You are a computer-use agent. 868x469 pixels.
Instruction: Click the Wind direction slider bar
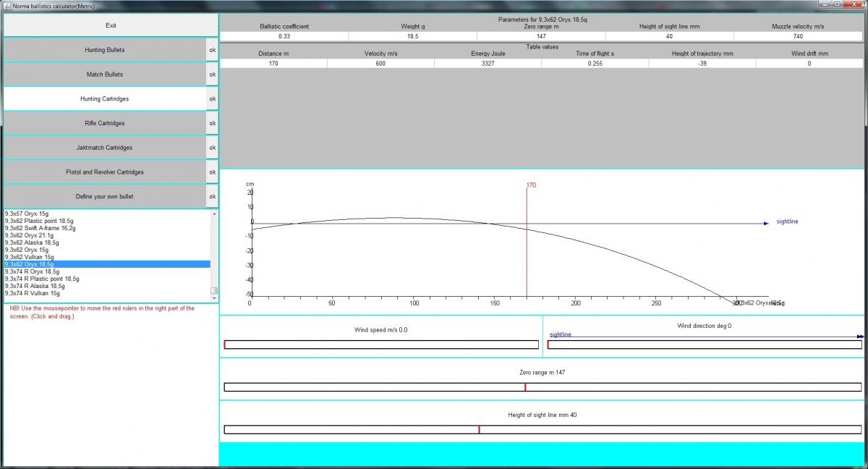click(x=705, y=345)
